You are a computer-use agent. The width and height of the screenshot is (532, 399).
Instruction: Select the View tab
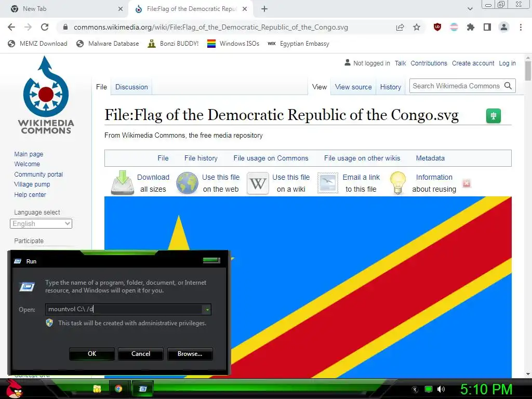[x=320, y=87]
